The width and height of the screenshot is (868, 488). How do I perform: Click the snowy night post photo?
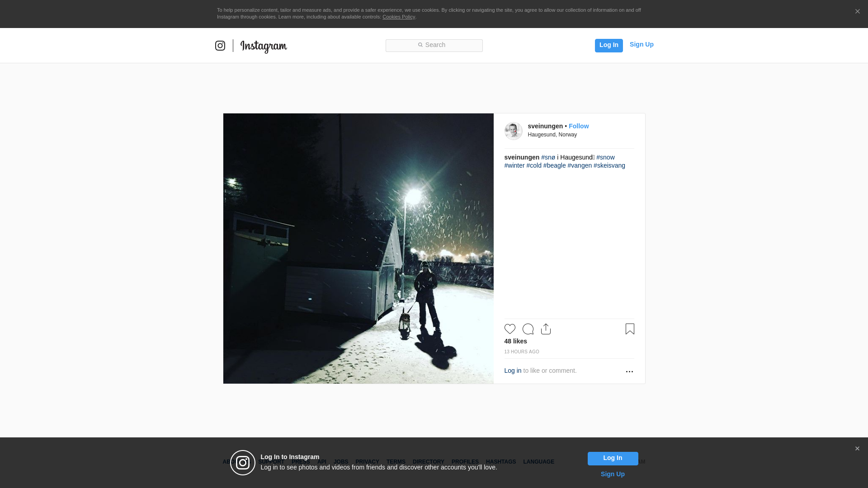[358, 249]
